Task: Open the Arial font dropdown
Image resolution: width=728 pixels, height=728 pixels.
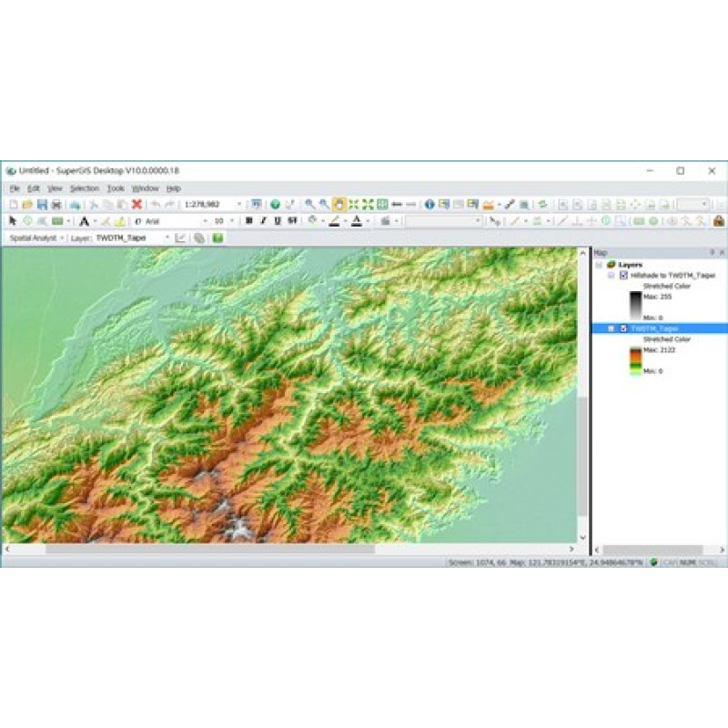Action: [206, 221]
